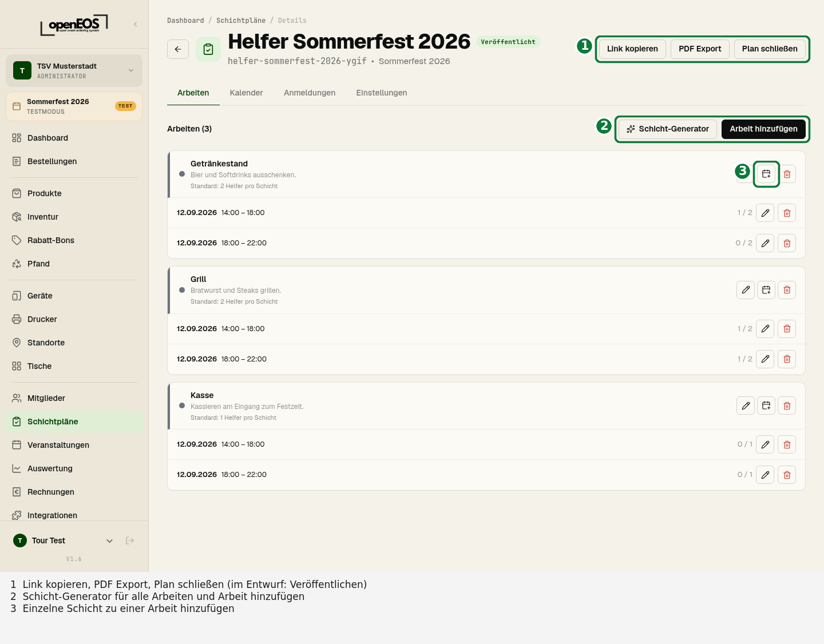Open Inventur in the sidebar
The image size is (824, 644).
74,217
